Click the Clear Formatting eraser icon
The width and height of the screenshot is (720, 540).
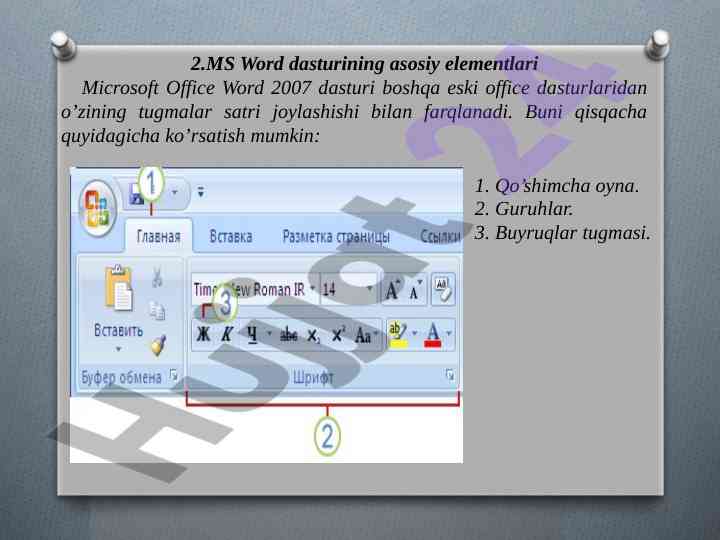(x=443, y=290)
